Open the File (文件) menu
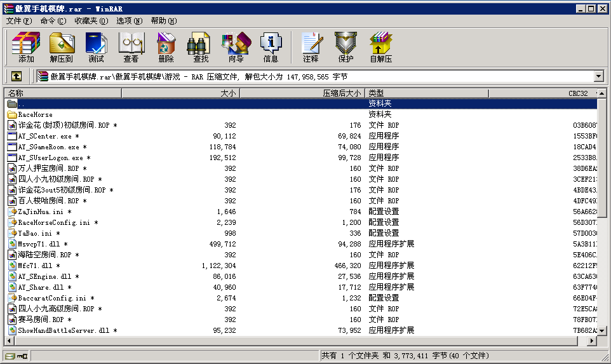611x364 pixels. (x=18, y=21)
